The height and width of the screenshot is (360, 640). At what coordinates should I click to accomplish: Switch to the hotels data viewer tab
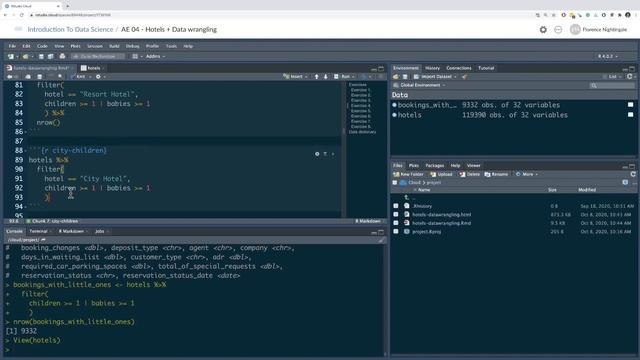pos(93,68)
